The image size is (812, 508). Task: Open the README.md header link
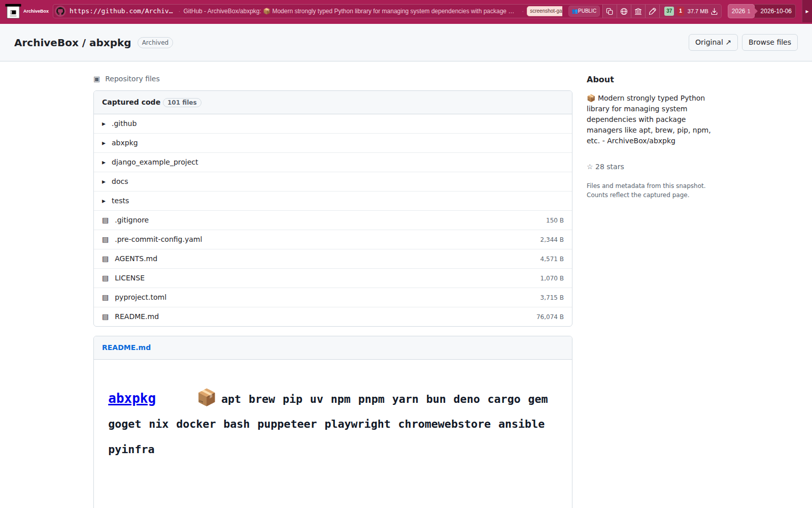coord(126,347)
